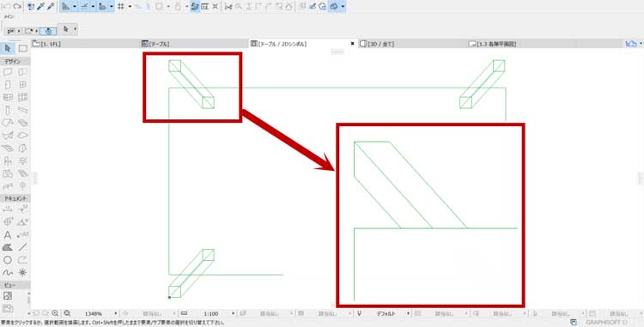The image size is (644, 327).
Task: Switch to the 1. 1FL floor plan tab
Action: click(x=46, y=44)
